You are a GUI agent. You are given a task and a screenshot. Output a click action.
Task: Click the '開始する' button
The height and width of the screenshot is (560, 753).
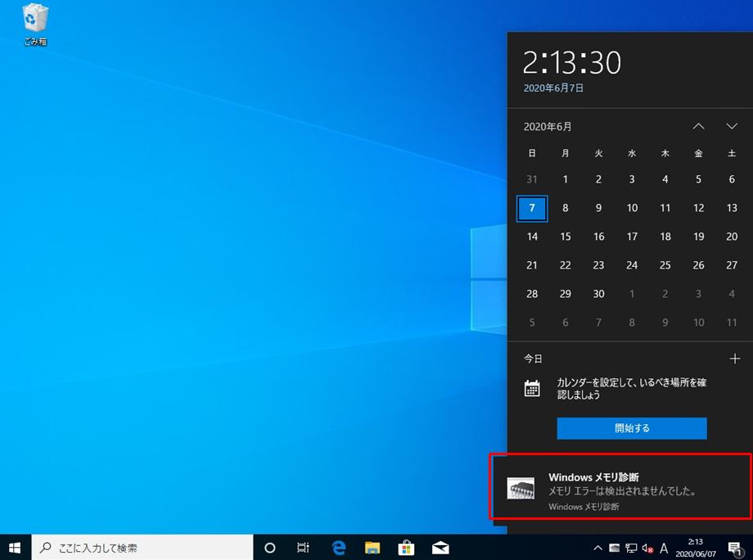coord(632,428)
